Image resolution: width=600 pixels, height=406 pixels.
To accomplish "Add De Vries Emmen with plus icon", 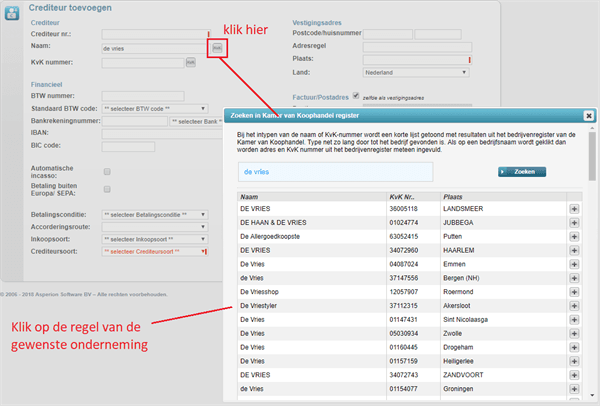I will [x=574, y=264].
